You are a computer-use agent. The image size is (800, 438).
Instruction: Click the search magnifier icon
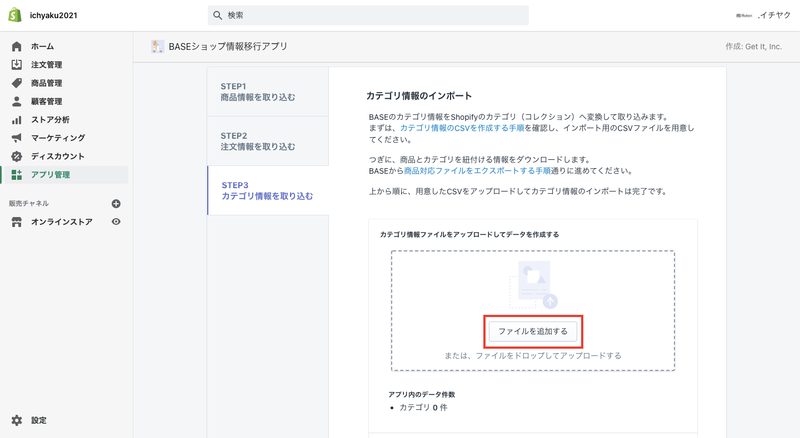click(217, 15)
